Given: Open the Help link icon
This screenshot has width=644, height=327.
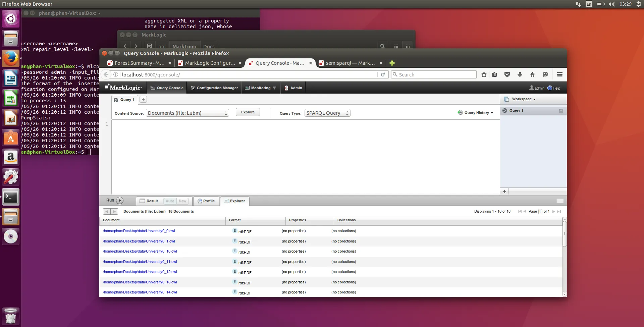Looking at the screenshot, I should click(x=549, y=88).
